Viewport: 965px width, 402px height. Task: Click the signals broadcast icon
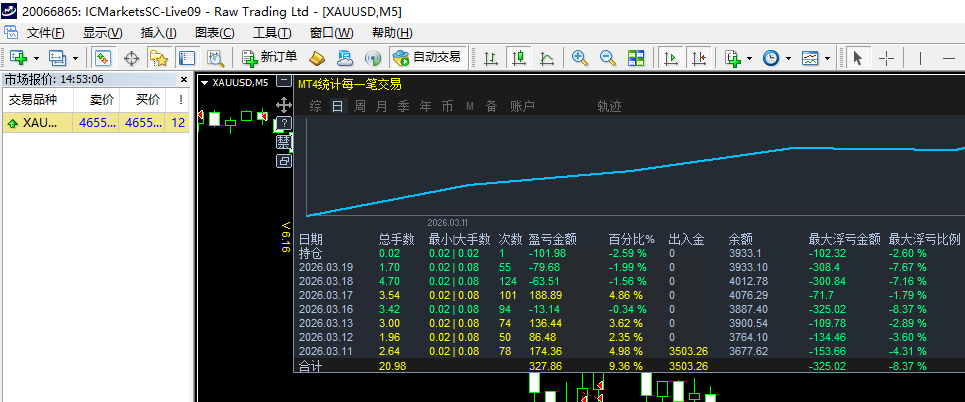373,58
